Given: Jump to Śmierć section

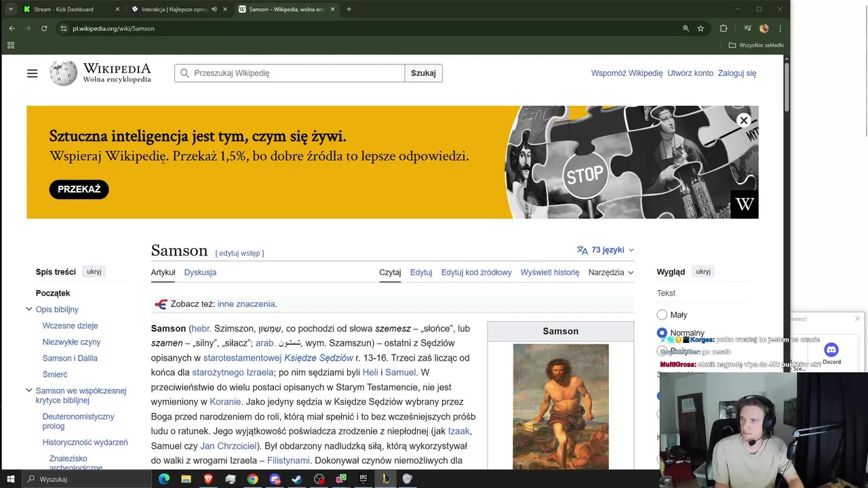Looking at the screenshot, I should [x=55, y=375].
